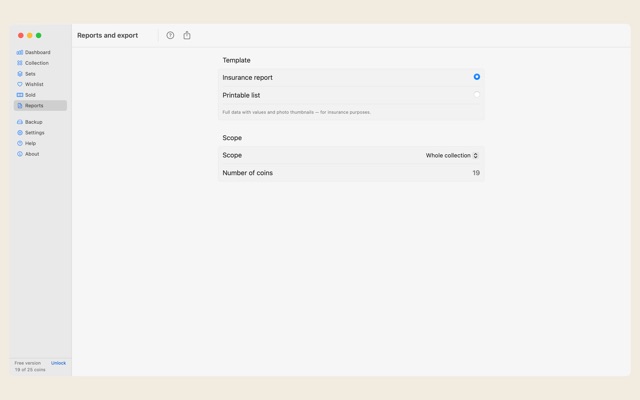Screen dimensions: 640x400
Task: Click the Dashboard chart icon in sidebar
Action: 20,52
